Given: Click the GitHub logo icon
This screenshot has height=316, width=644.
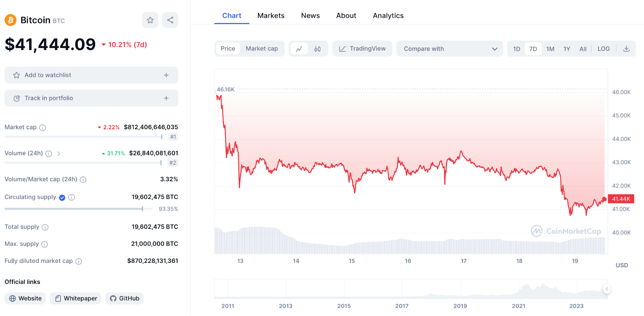Looking at the screenshot, I should tap(113, 298).
